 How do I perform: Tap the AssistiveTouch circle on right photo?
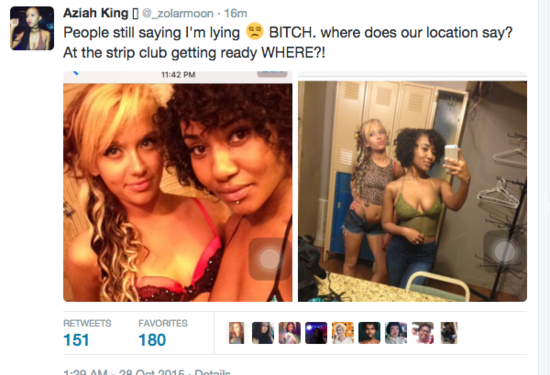504,252
